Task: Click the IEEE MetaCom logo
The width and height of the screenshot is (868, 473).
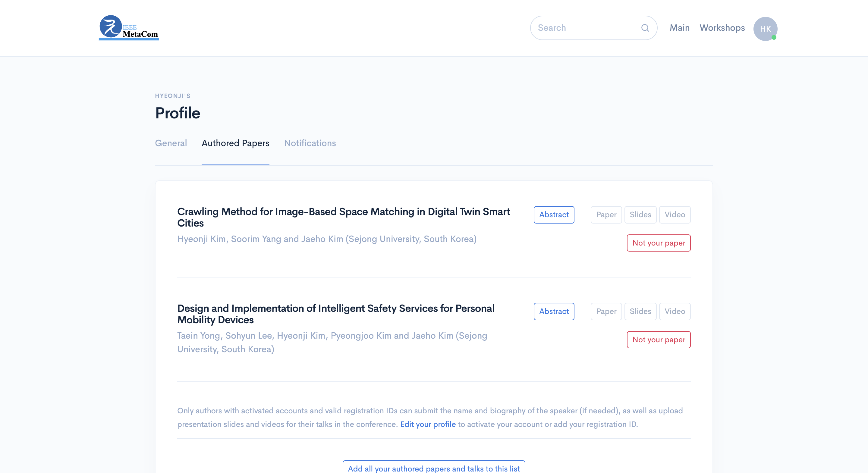Action: [129, 28]
